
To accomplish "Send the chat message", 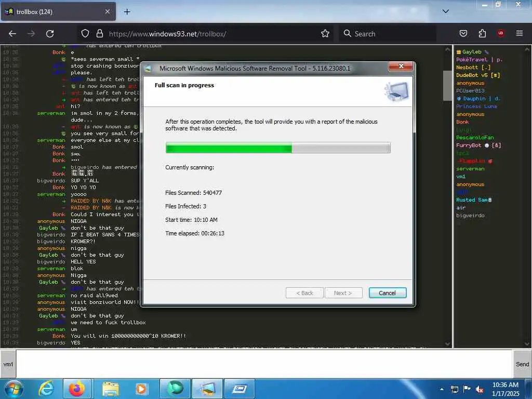I will point(522,364).
